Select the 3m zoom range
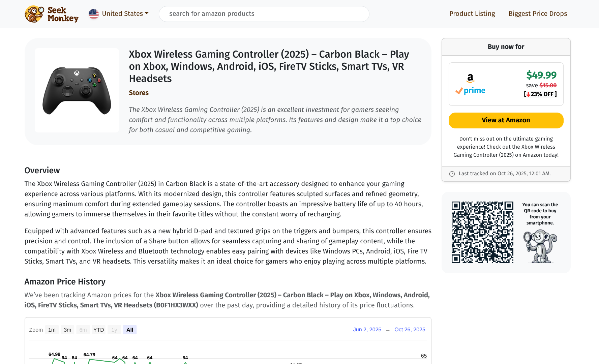The image size is (599, 364). 67,330
